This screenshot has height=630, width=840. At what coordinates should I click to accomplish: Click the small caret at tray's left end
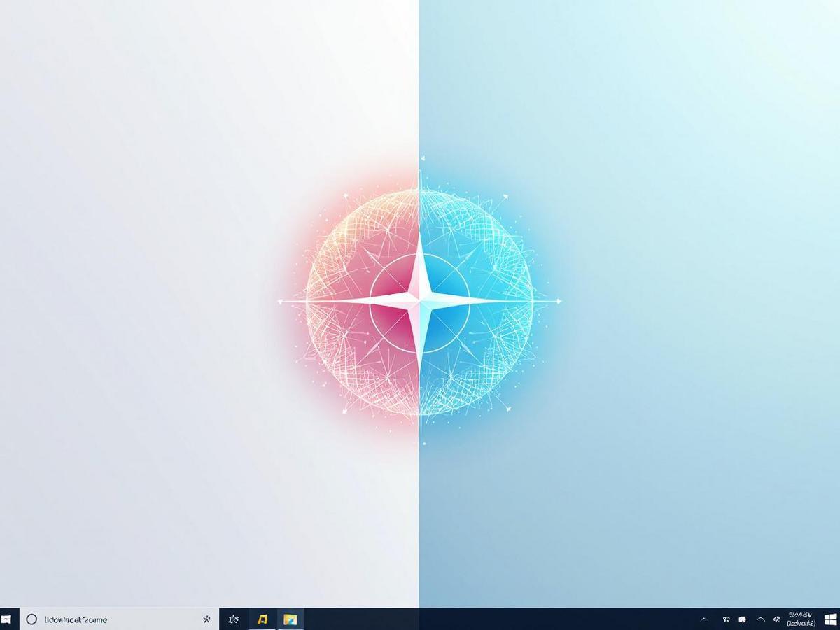(705, 619)
